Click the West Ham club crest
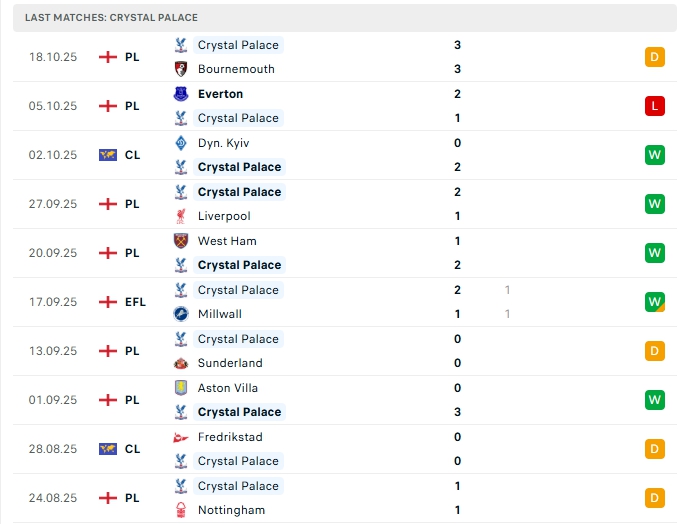Screen dimensions: 684x524 [181, 241]
